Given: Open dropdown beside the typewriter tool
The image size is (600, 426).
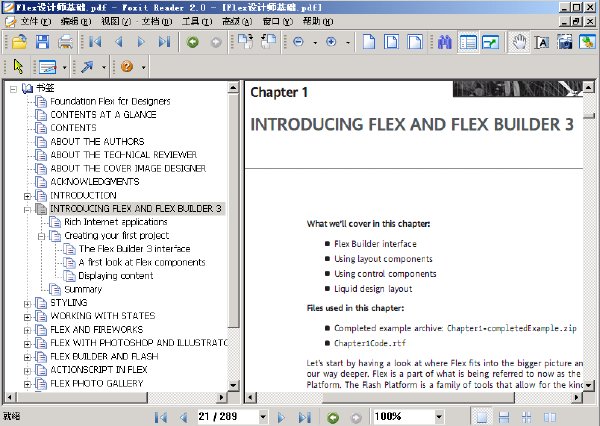Looking at the screenshot, I should [64, 67].
